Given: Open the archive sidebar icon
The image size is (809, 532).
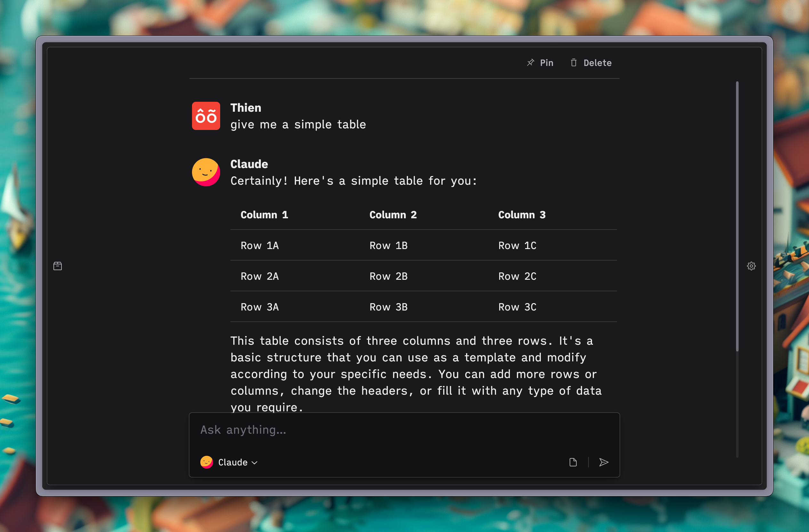Looking at the screenshot, I should [58, 266].
